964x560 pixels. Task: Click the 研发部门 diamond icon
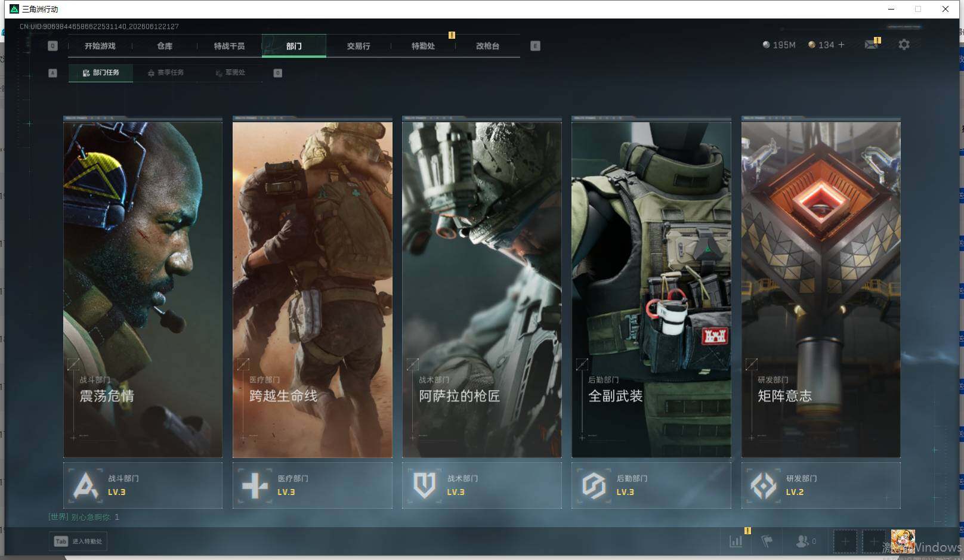[x=763, y=485]
